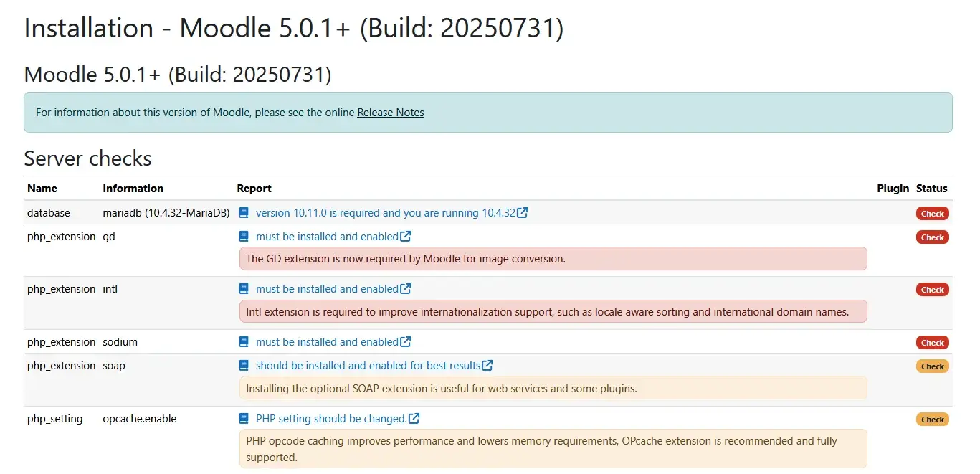This screenshot has width=980, height=474.
Task: Click the book icon in the database row
Action: coord(244,213)
